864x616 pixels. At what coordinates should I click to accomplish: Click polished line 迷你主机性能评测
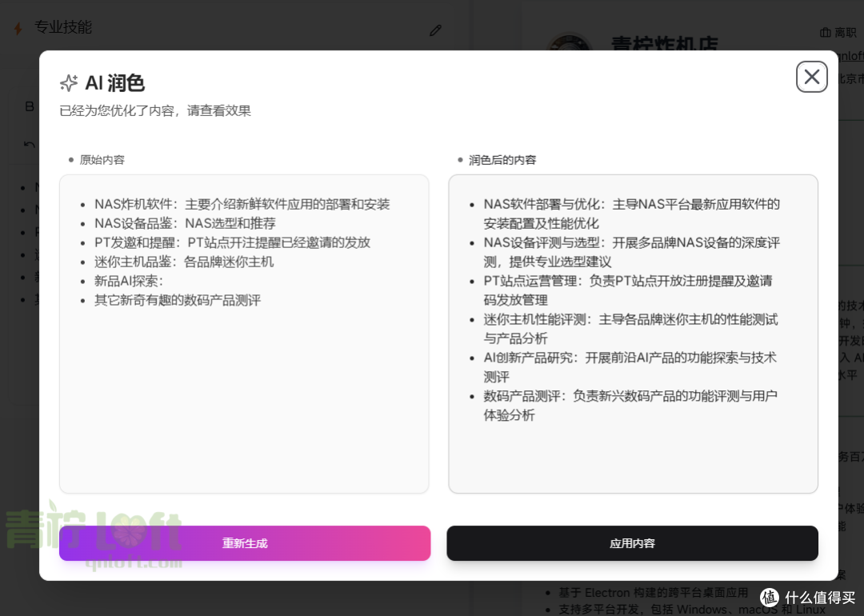click(x=630, y=329)
